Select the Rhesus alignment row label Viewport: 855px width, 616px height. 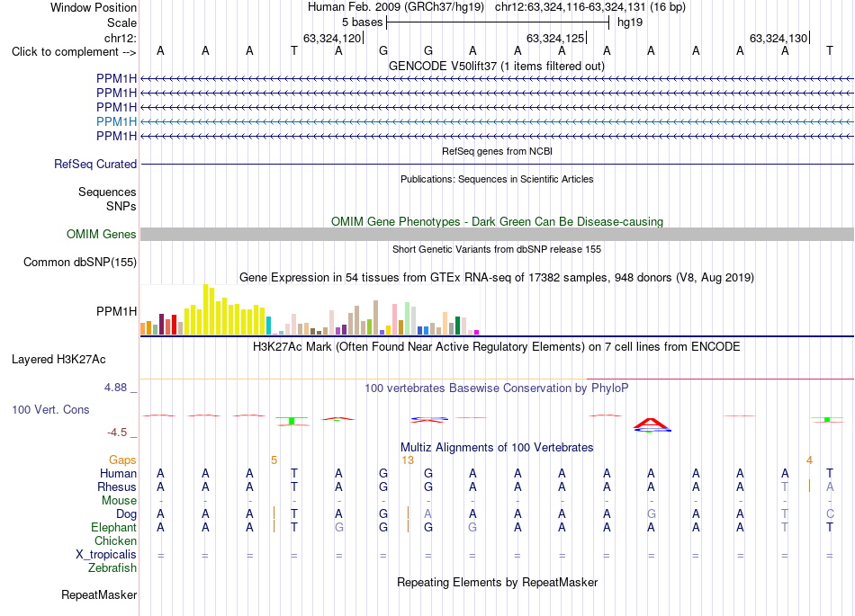[x=117, y=487]
